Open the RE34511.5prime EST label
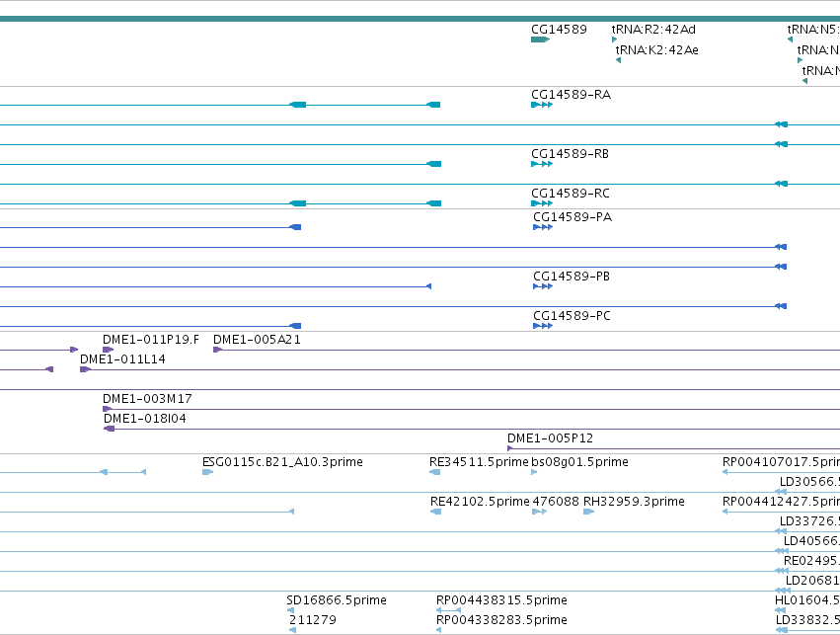The height and width of the screenshot is (635, 840). tap(479, 462)
